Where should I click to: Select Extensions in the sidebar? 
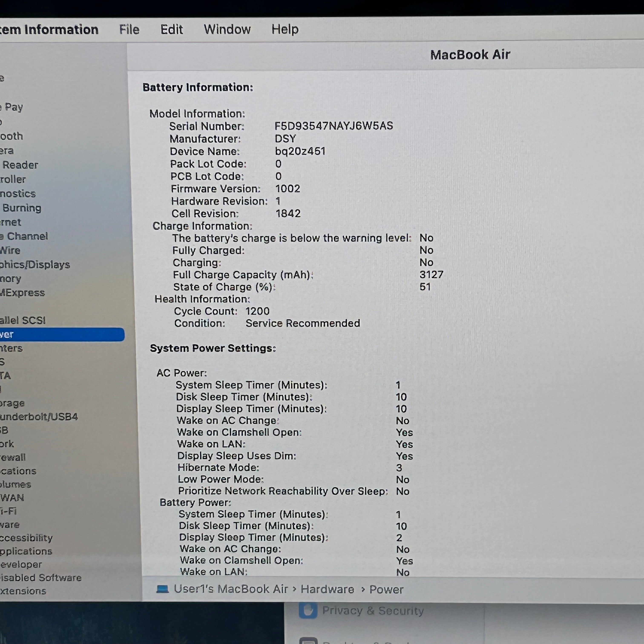click(x=23, y=591)
